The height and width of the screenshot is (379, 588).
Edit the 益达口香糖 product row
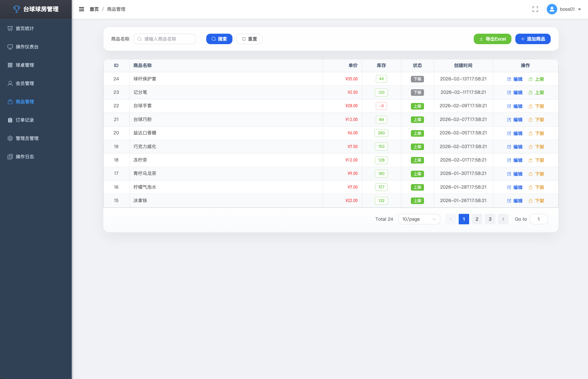coord(515,133)
